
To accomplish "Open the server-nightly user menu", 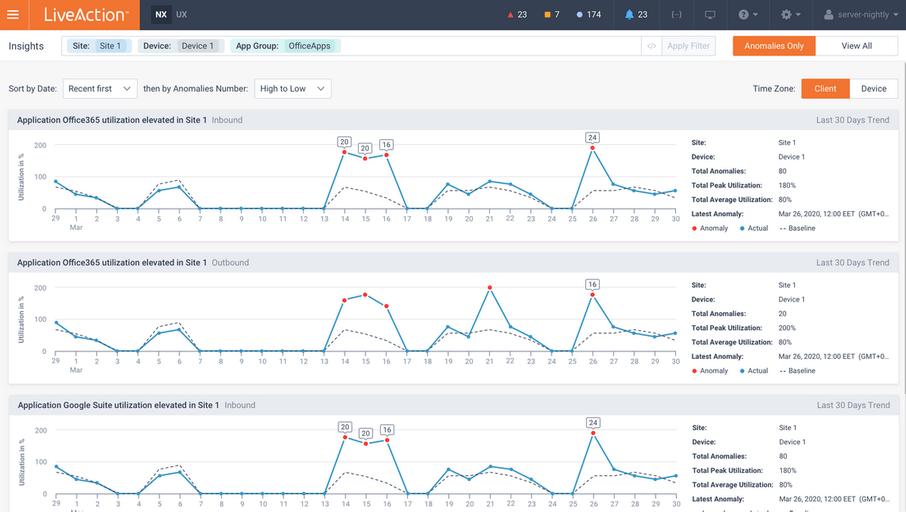I will point(860,14).
